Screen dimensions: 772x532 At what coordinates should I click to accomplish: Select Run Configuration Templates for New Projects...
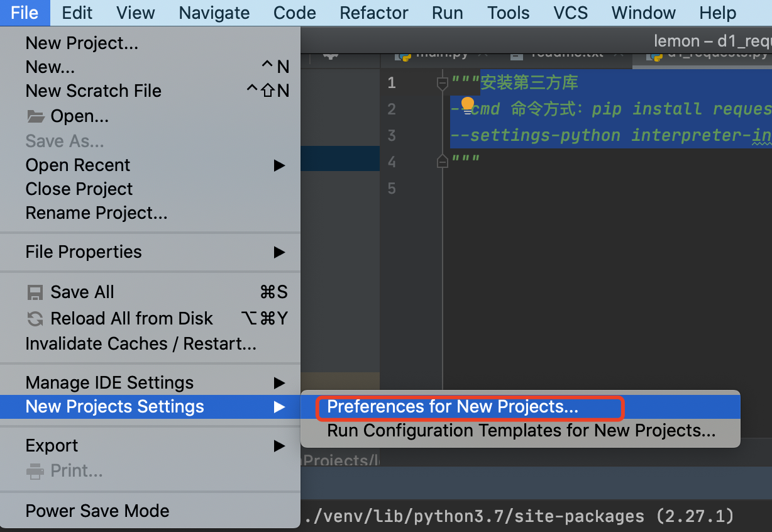(521, 431)
